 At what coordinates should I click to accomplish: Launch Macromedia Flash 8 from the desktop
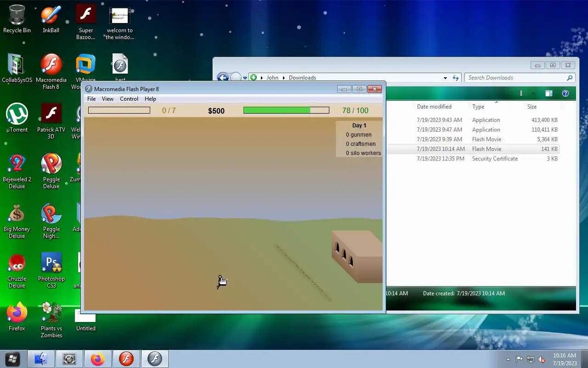pos(51,72)
